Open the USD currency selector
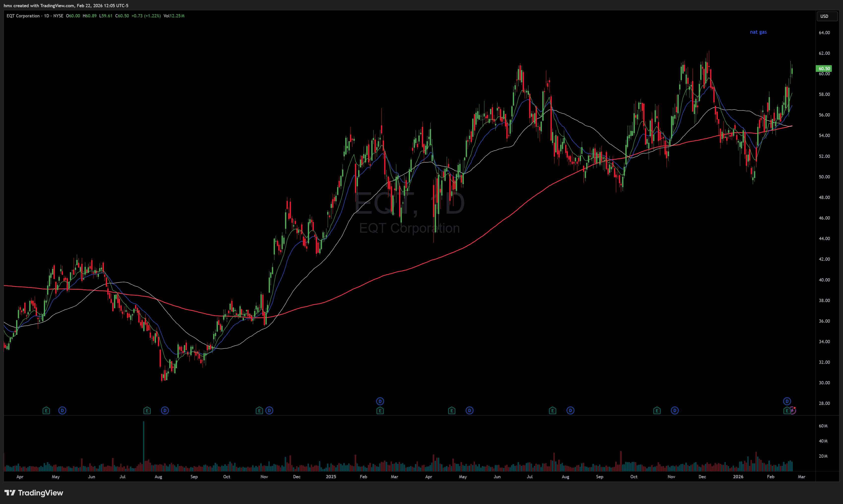Image resolution: width=843 pixels, height=504 pixels. [x=826, y=16]
